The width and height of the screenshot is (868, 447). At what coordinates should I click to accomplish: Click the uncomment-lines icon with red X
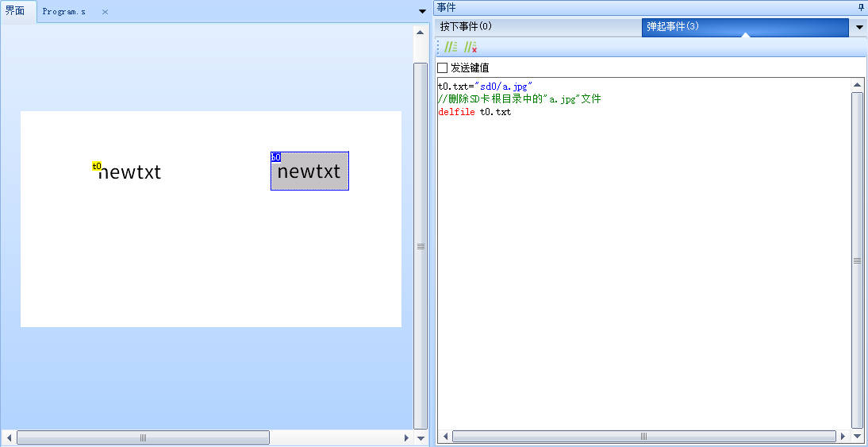coord(470,48)
